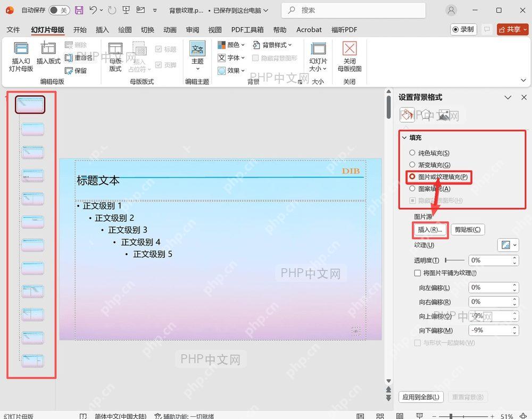Screen dimensions: 532x419
Task: Click the Redo icon in quick access toolbar
Action: point(112,10)
